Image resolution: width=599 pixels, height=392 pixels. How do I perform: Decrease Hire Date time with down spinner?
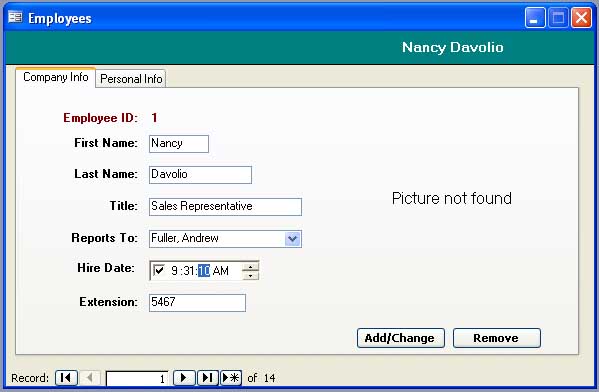(251, 275)
